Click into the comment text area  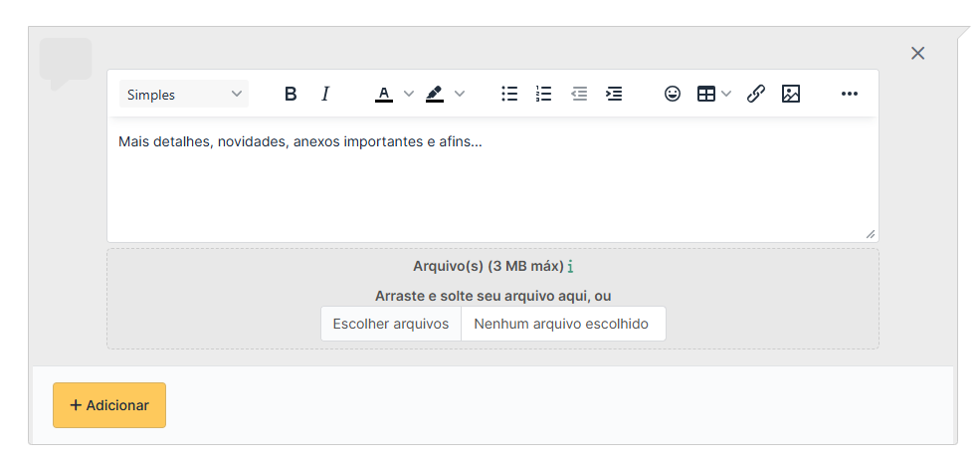tap(492, 184)
